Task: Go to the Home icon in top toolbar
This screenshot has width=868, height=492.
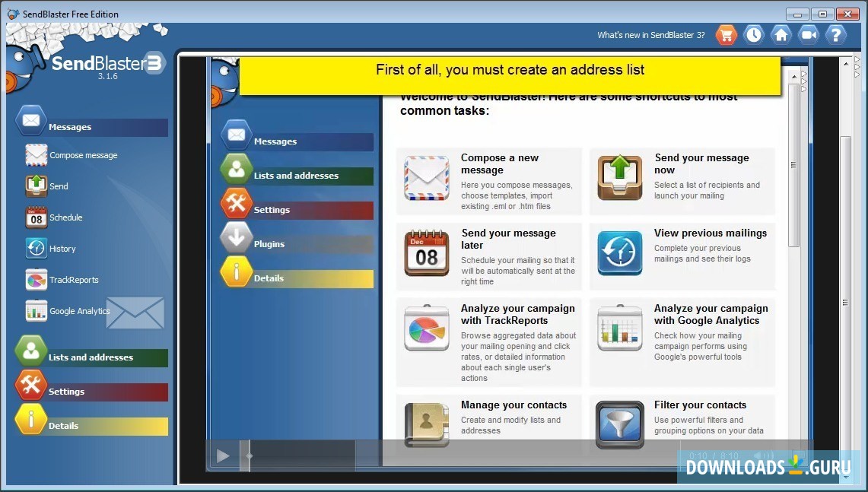Action: tap(781, 35)
